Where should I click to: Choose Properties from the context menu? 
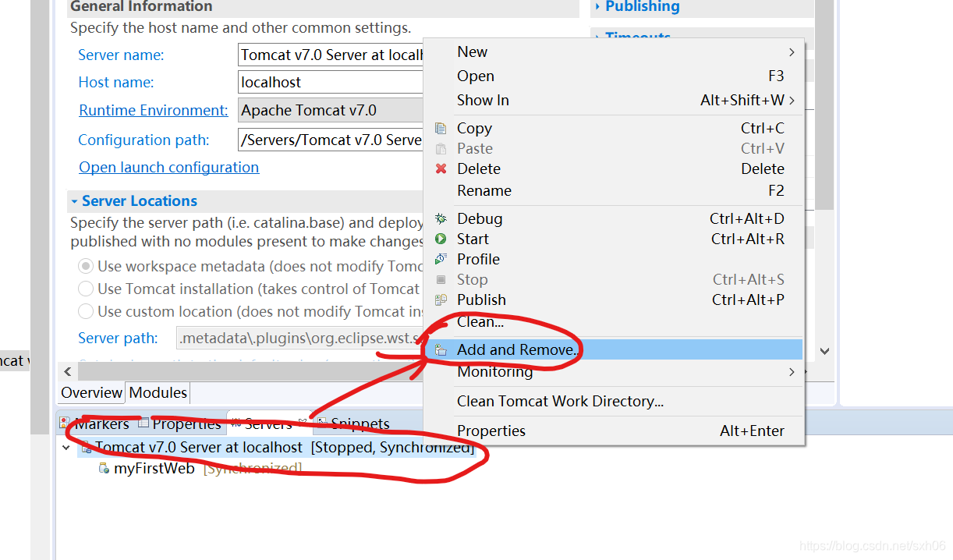(x=615, y=431)
